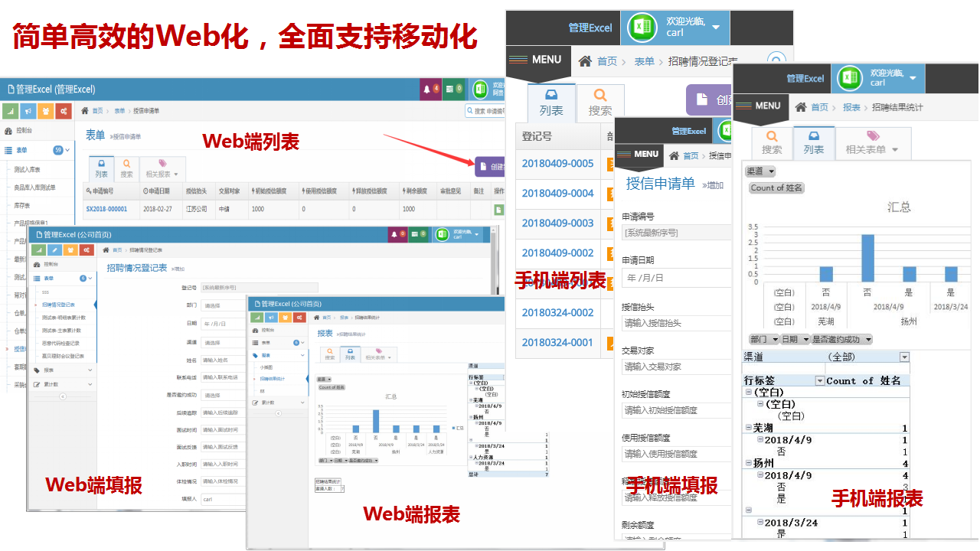Expand 累计数 section in 招聘情况登记表 window sidebar
Image resolution: width=980 pixels, height=551 pixels.
tap(62, 383)
